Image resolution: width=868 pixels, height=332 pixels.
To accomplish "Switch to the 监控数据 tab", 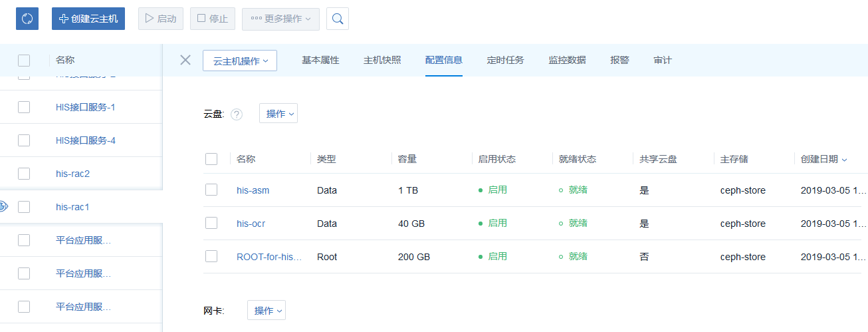I will tap(567, 60).
